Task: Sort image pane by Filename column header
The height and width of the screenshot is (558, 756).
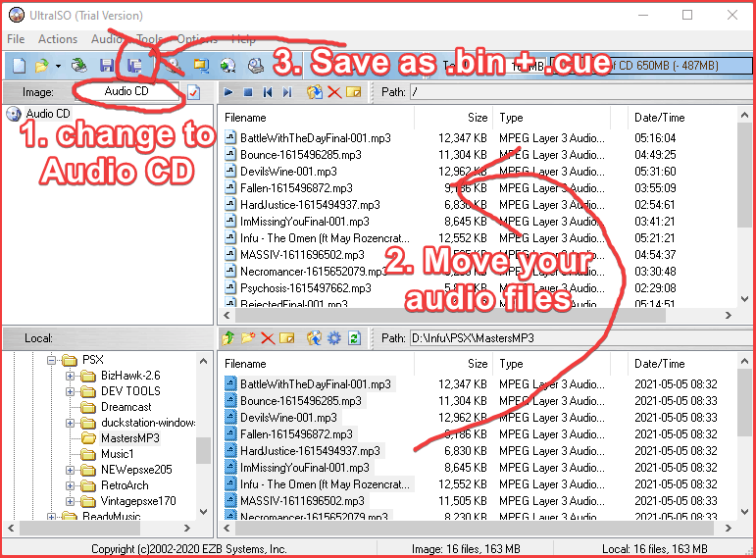Action: [x=318, y=118]
